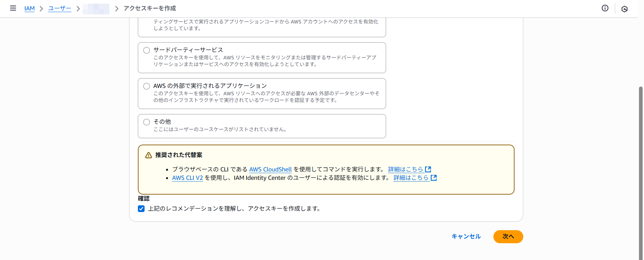The width and height of the screenshot is (644, 260).
Task: Click the info panel icon
Action: (x=605, y=8)
